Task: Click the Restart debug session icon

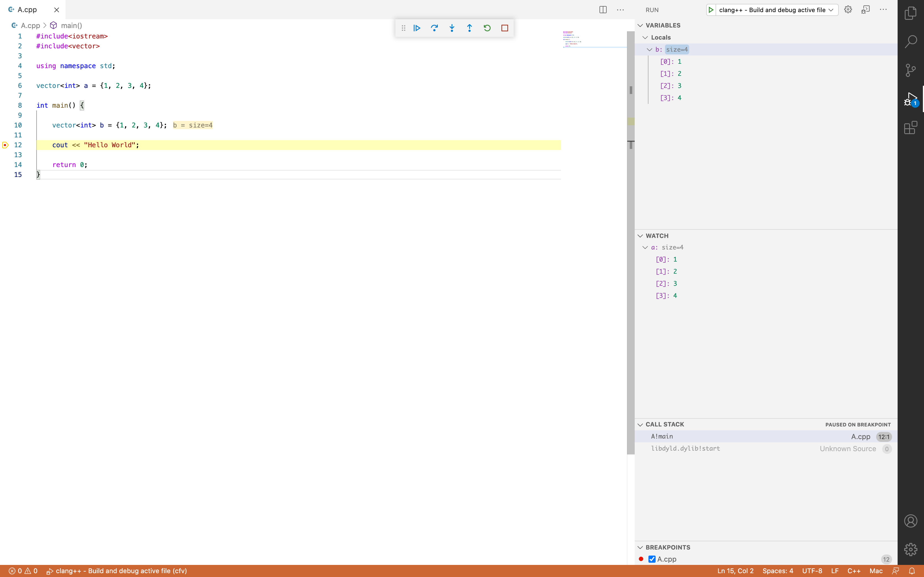Action: click(x=487, y=28)
